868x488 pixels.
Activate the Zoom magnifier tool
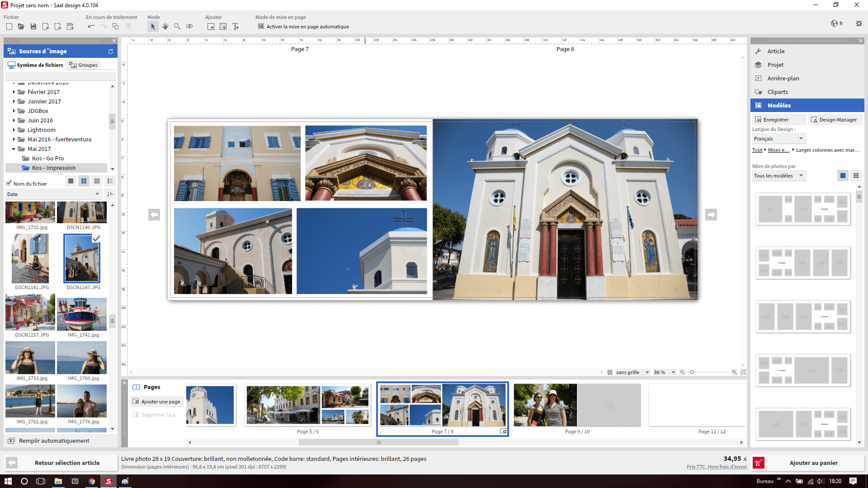[177, 26]
